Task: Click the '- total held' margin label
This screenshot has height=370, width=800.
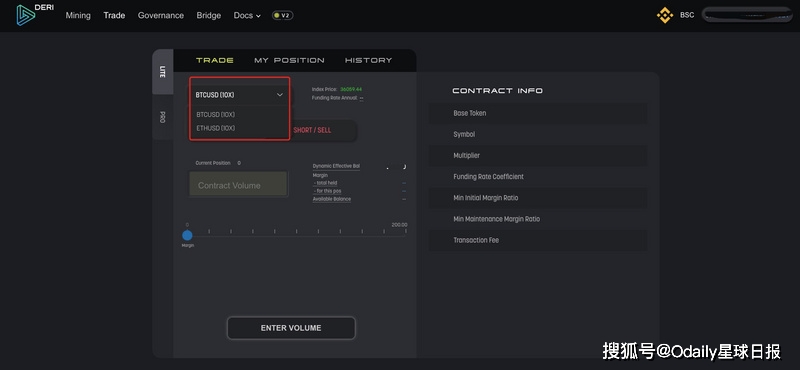Action: coord(326,183)
